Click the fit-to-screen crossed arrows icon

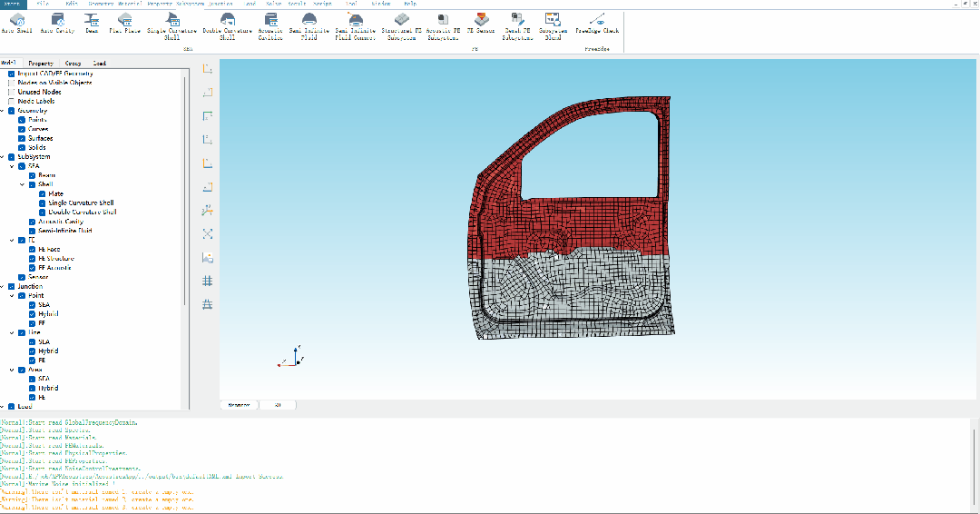pyautogui.click(x=208, y=234)
